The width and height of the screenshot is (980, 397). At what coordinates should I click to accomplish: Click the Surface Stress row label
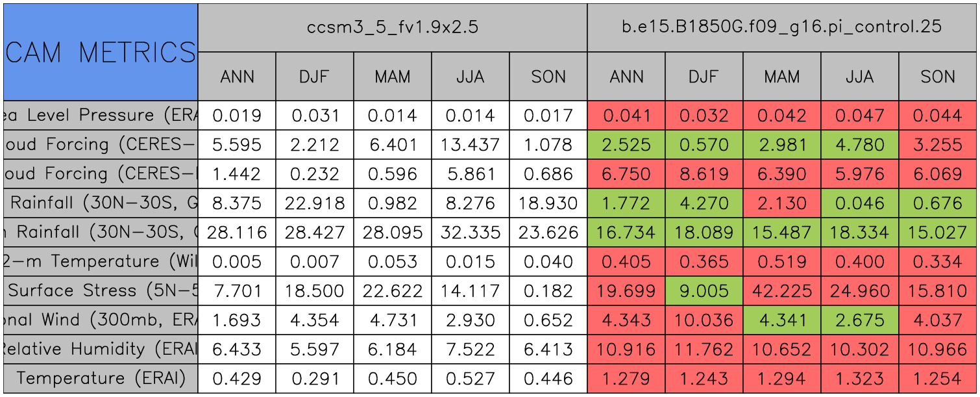coord(101,290)
